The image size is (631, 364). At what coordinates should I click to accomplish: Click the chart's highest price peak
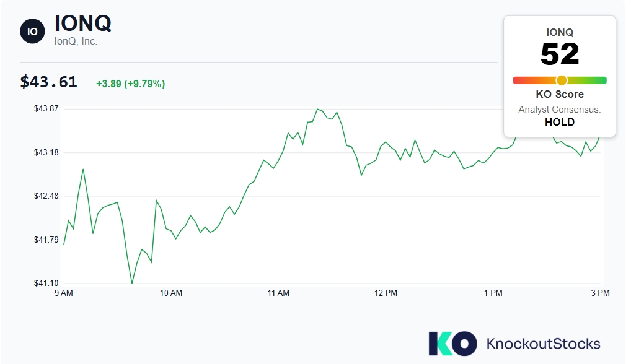point(317,109)
